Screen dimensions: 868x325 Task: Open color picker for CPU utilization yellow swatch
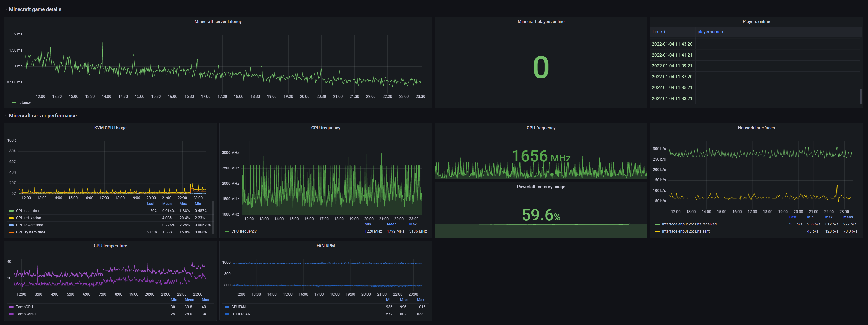(x=11, y=218)
